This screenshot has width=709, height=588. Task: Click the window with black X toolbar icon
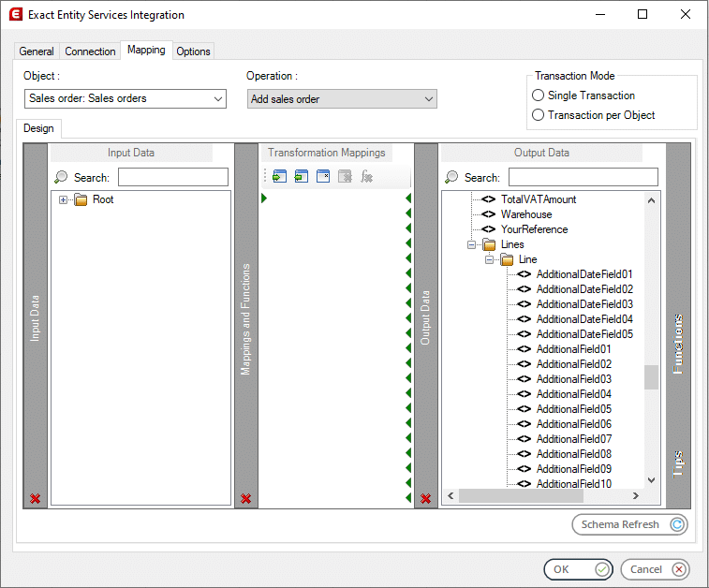tap(323, 176)
